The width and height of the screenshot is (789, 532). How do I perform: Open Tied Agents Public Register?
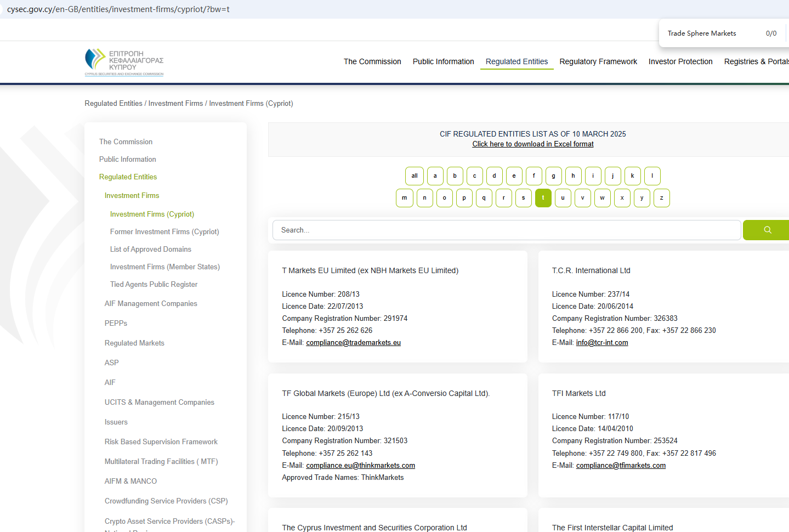point(154,285)
